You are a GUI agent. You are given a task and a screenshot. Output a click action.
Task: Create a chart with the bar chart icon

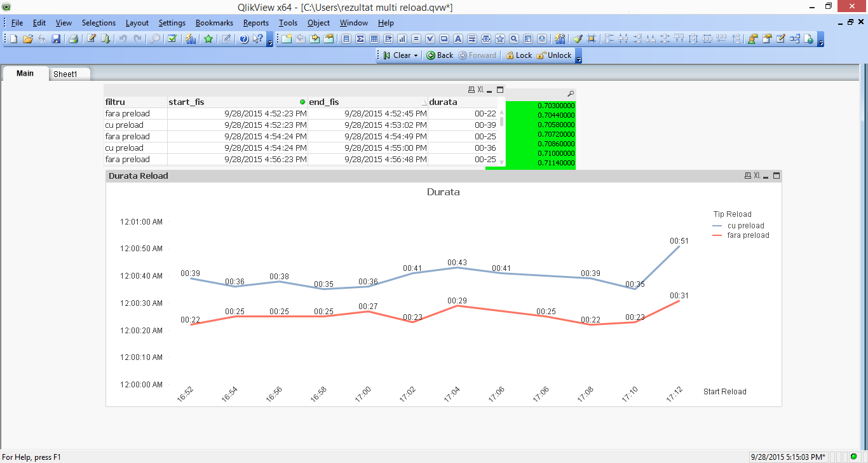coord(402,39)
